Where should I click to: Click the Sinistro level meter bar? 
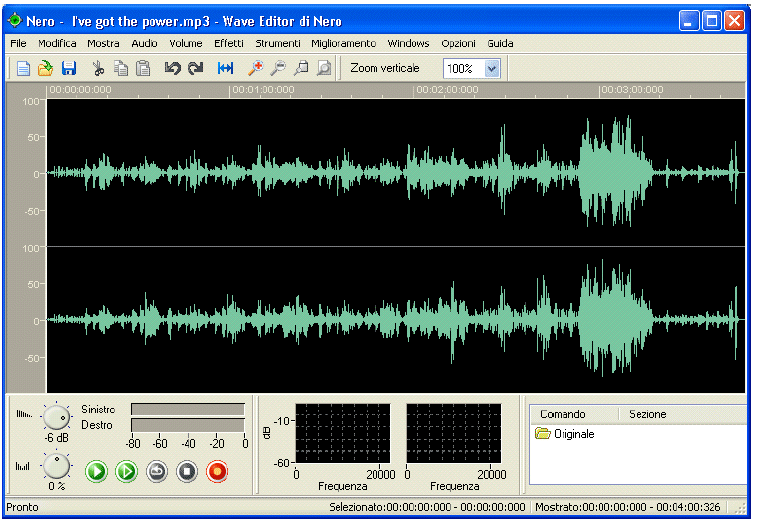pyautogui.click(x=188, y=409)
